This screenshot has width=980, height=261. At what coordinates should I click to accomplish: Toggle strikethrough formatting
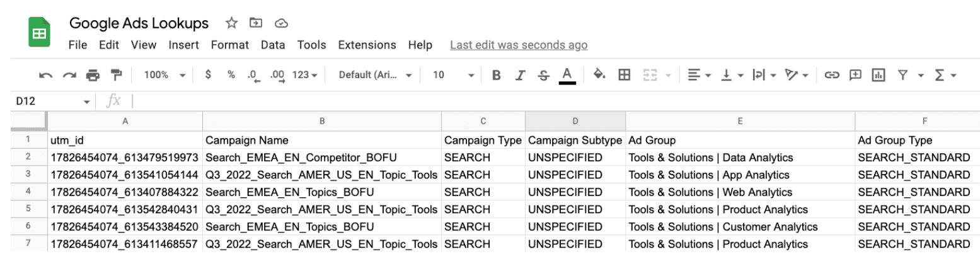(543, 75)
